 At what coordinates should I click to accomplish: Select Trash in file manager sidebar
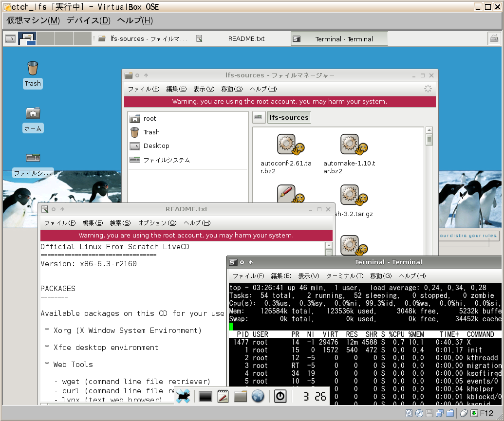pos(187,132)
